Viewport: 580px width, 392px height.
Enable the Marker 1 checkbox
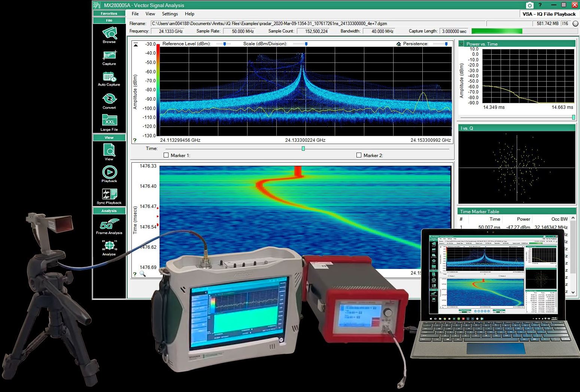click(166, 155)
